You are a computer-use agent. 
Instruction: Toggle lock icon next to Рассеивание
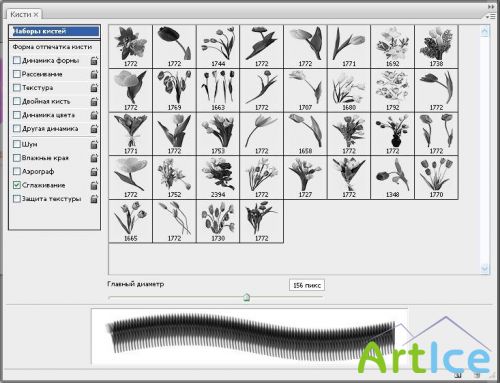tap(94, 74)
